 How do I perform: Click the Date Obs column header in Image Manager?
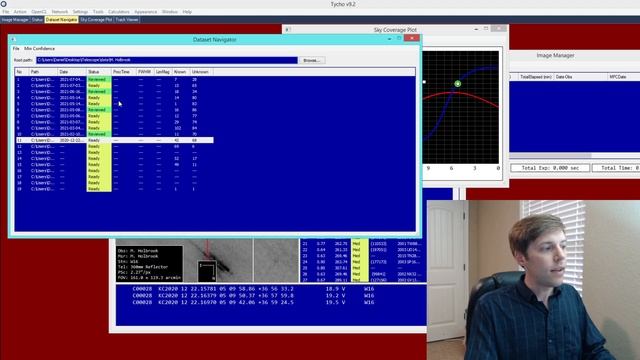pyautogui.click(x=580, y=77)
